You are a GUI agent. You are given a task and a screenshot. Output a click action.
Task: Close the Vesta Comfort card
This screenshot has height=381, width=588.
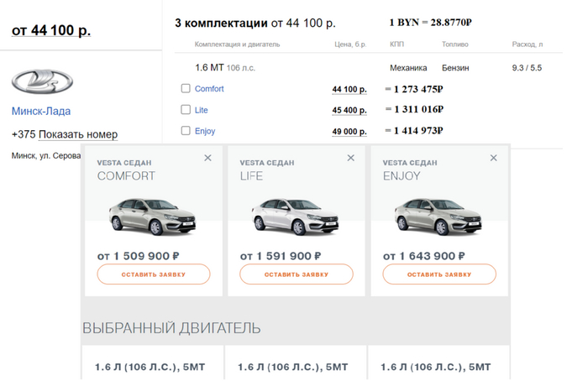(208, 158)
